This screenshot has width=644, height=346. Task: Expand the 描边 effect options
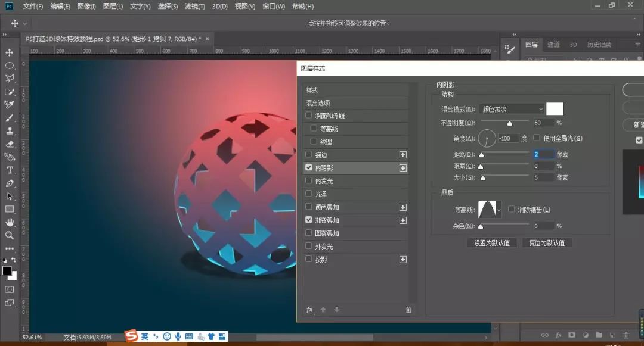[x=403, y=154]
